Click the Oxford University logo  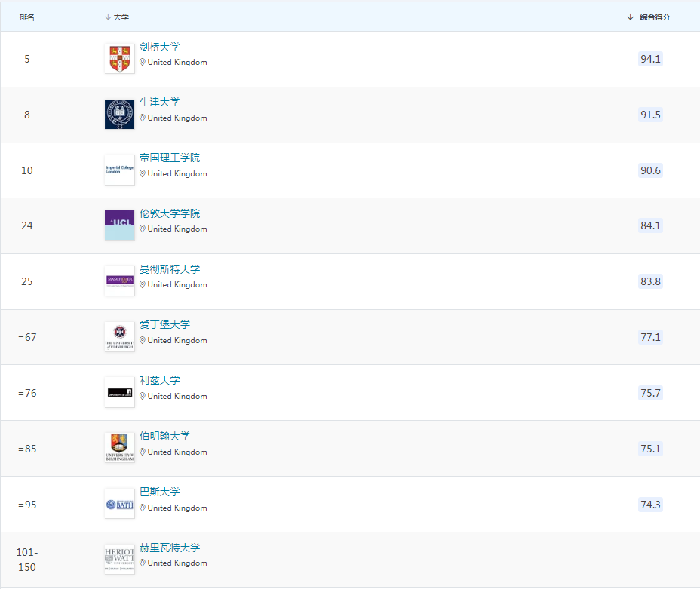(119, 115)
